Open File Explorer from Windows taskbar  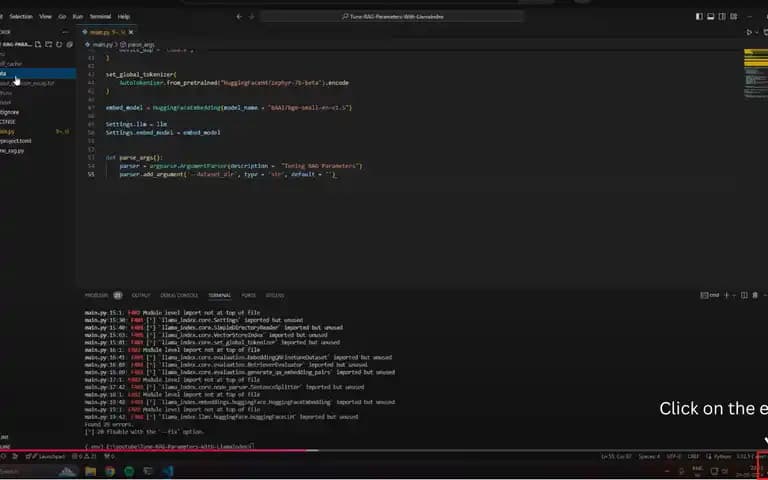pyautogui.click(x=91, y=471)
